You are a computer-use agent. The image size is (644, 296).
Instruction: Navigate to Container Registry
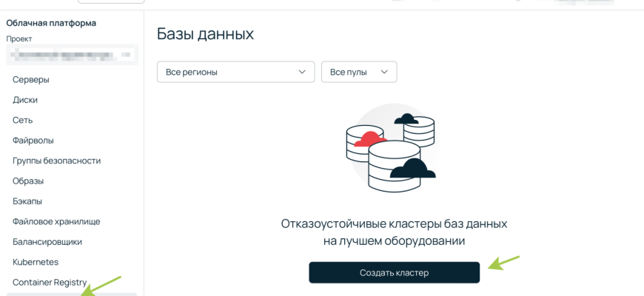coord(50,282)
